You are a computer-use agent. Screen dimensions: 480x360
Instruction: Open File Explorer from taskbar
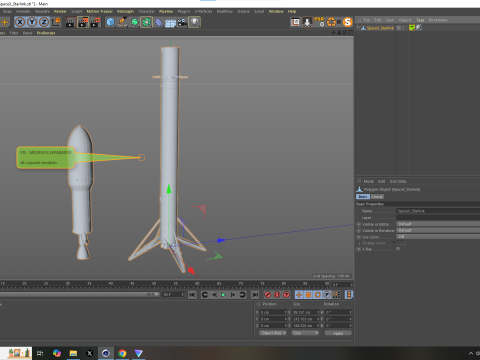pos(73,353)
